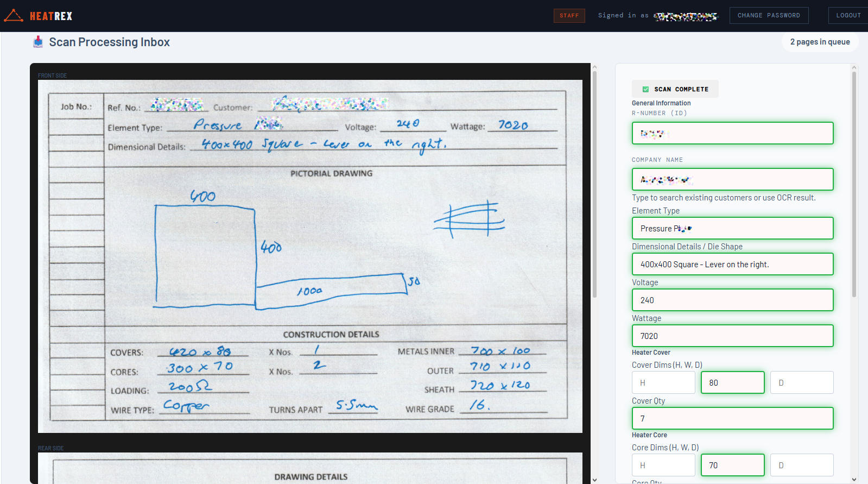Click the rear side Drawing Details scan
Image resolution: width=868 pixels, height=484 pixels.
tap(310, 468)
